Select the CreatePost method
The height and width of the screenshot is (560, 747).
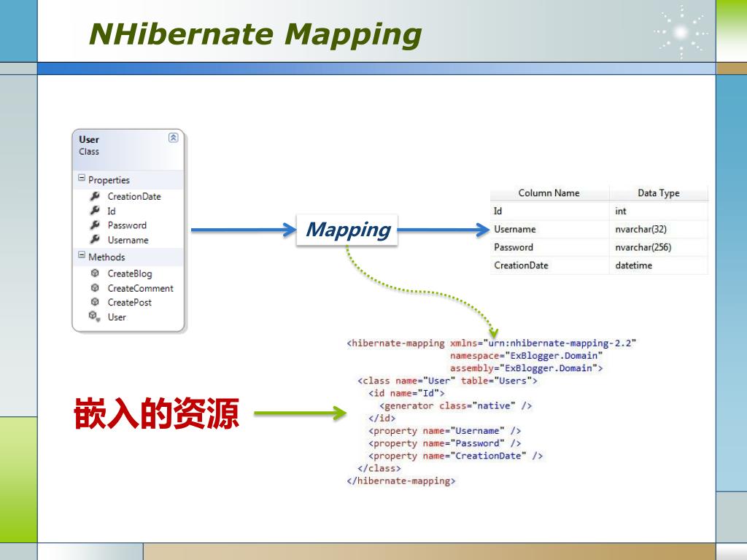tap(130, 303)
